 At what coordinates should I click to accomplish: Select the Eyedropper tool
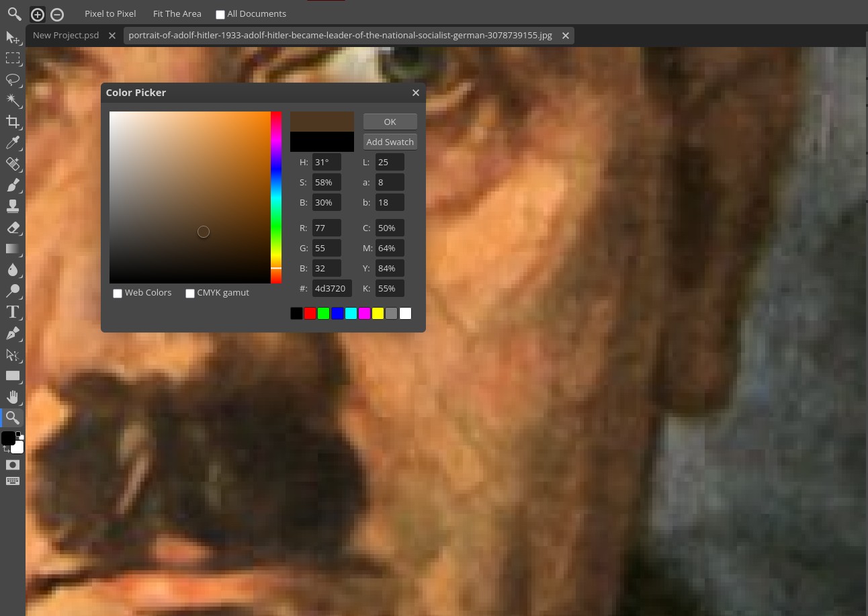click(x=13, y=142)
